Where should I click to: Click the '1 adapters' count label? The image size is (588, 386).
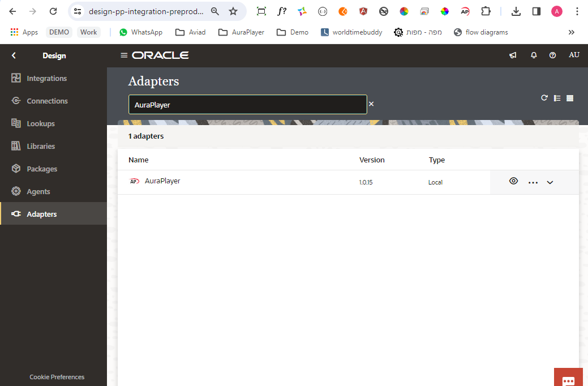[146, 136]
